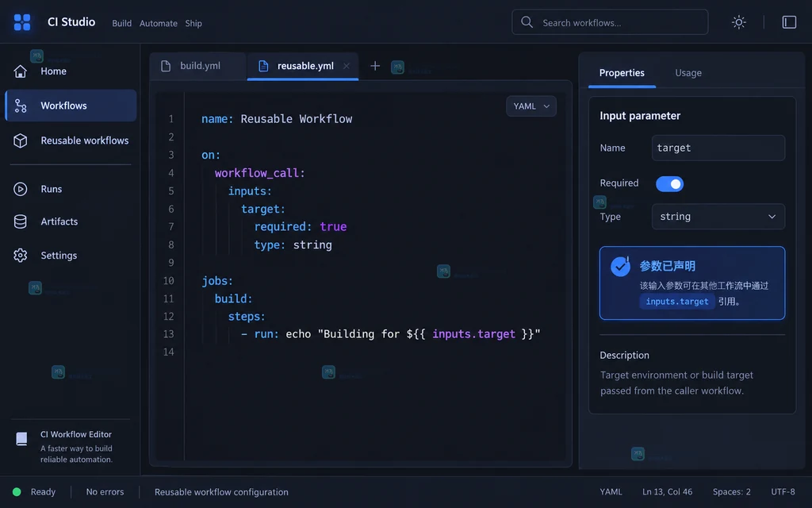Click 'UTF-8' encoding status entry

tap(783, 492)
